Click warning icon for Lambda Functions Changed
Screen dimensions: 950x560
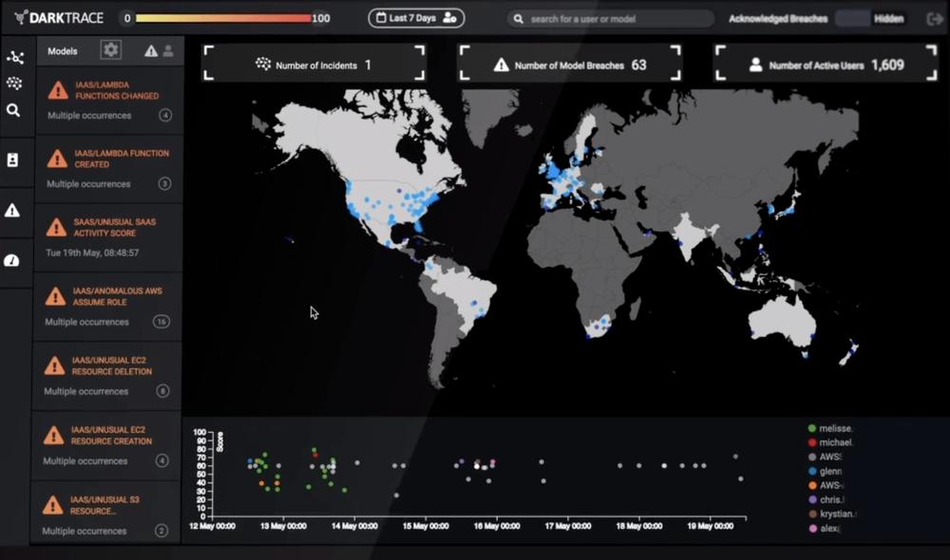point(58,90)
